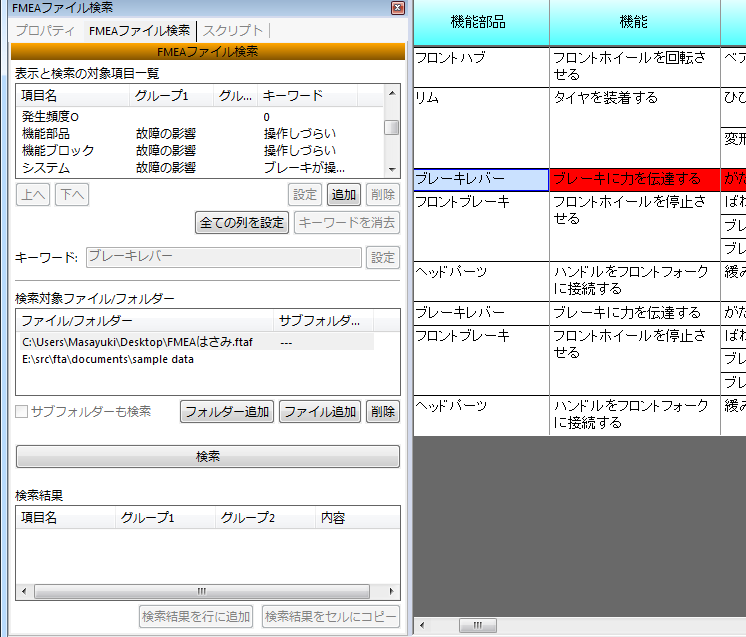
Task: Click フォルダー追加 button
Action: point(227,412)
